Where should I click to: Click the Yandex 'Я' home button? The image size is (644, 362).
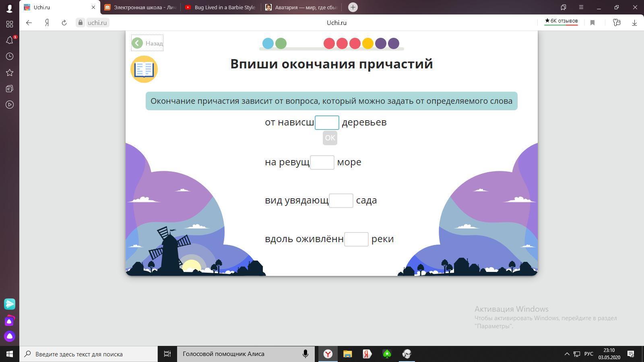47,23
